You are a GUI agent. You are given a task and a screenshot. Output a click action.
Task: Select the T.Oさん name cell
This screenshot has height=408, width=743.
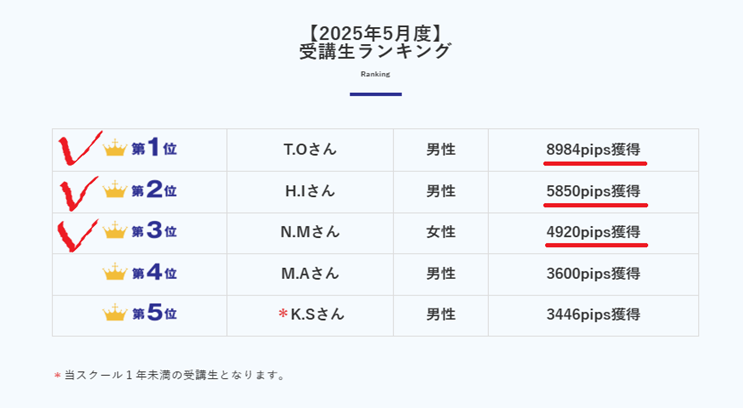(310, 150)
